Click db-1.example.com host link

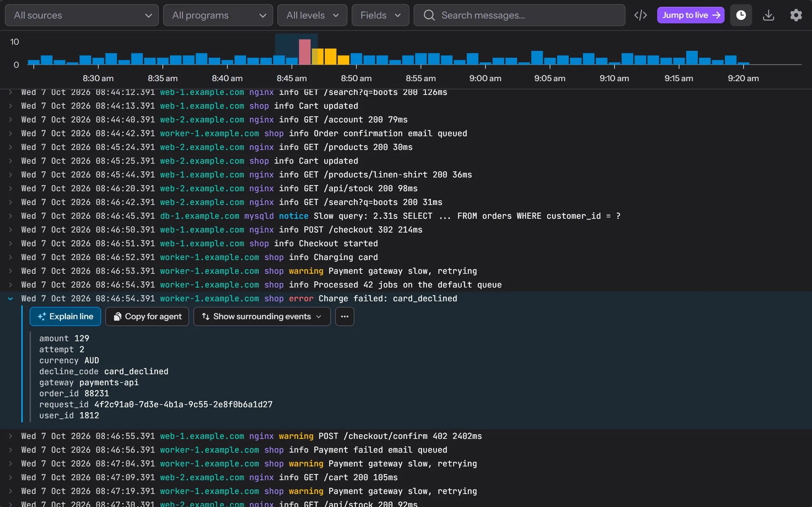click(200, 216)
